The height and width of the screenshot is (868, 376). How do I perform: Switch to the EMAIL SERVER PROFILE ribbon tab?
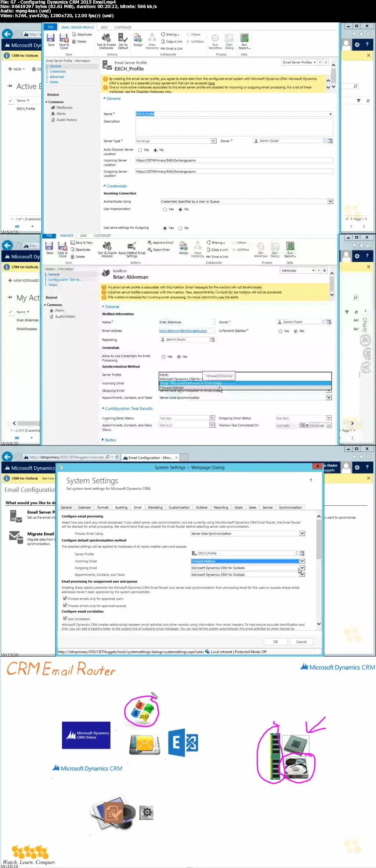77,27
